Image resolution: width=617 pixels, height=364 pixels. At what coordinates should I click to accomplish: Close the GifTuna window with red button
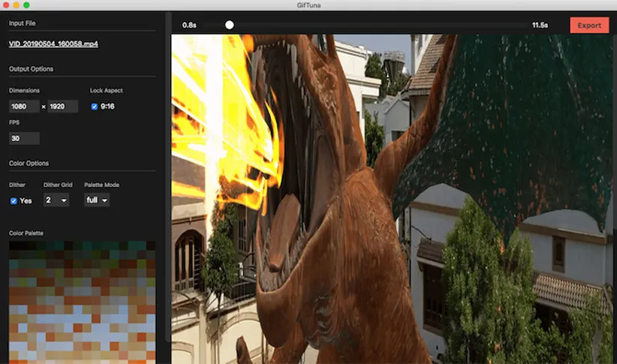[x=6, y=5]
